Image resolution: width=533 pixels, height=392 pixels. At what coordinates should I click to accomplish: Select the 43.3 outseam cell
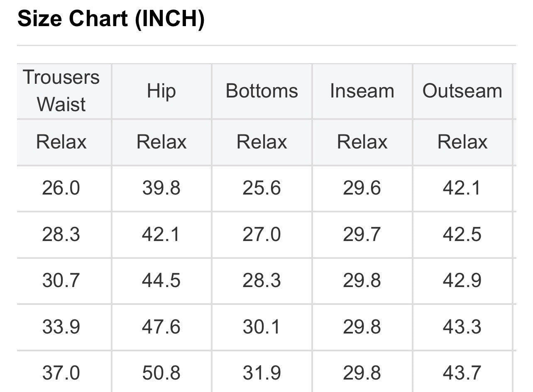(x=462, y=327)
